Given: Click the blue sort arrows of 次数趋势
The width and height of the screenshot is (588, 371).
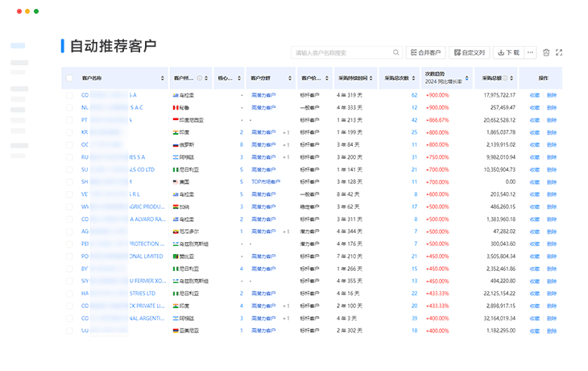Looking at the screenshot, I should click(x=467, y=78).
